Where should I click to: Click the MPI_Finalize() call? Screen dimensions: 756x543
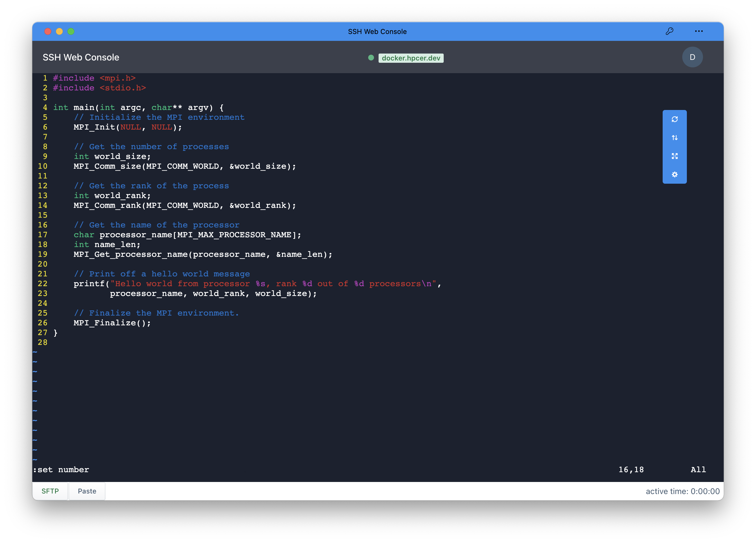click(112, 323)
